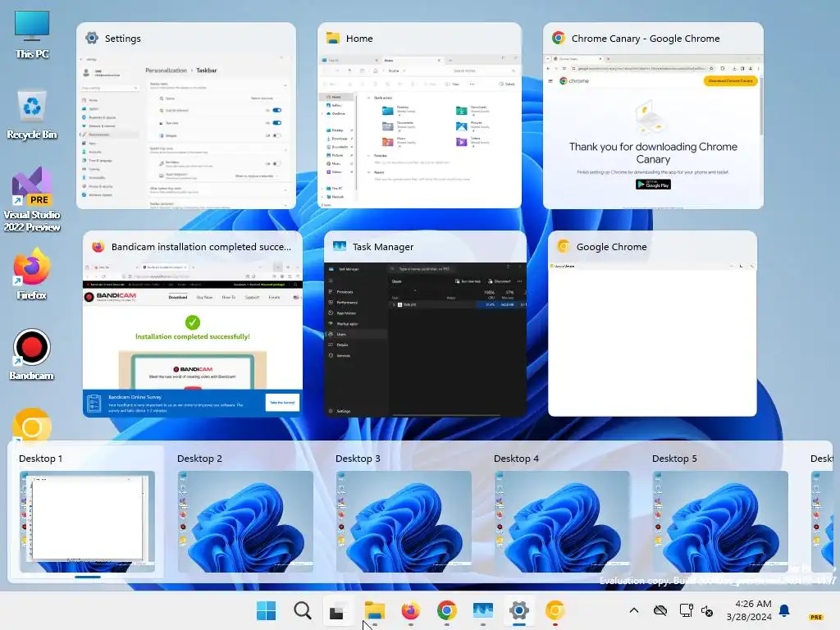
Task: Click the OneDrive cloud tray icon
Action: [x=660, y=610]
